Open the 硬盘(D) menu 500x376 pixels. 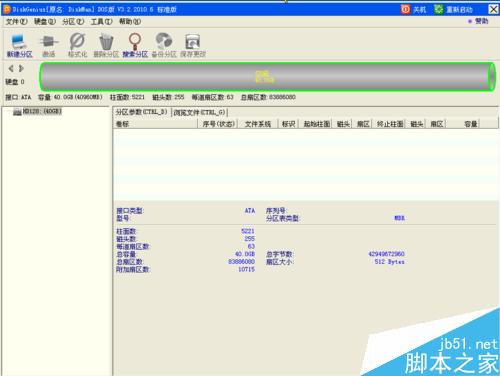click(45, 22)
